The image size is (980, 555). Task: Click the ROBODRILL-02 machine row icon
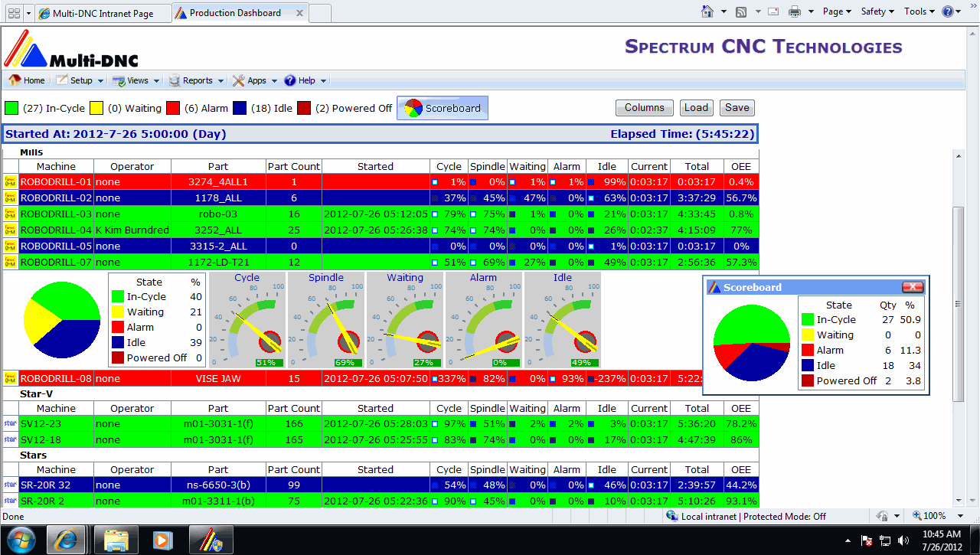point(10,198)
